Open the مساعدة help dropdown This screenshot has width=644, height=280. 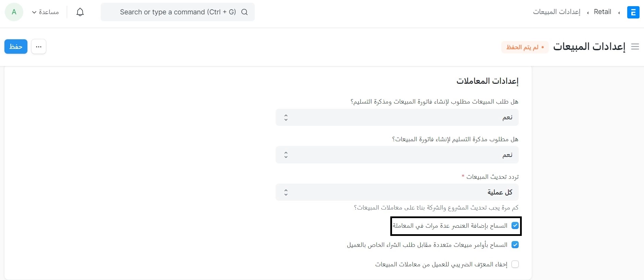coord(45,12)
